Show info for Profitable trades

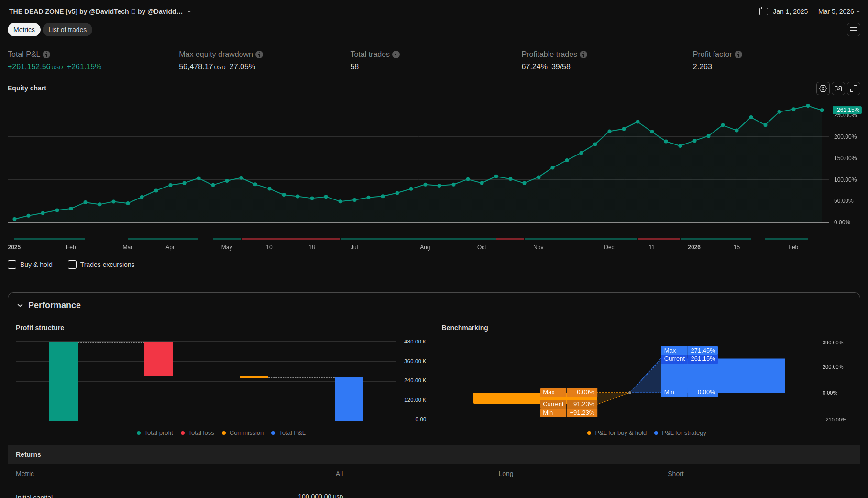click(583, 55)
